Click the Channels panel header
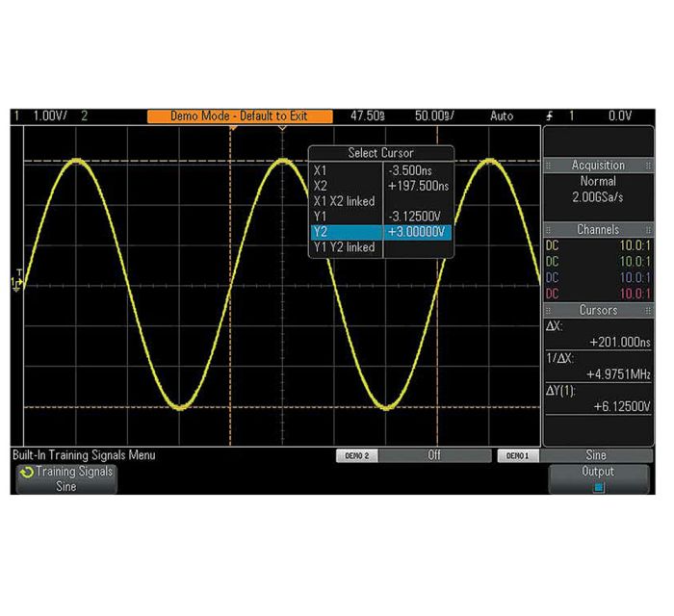This screenshot has height=616, width=674. [598, 230]
